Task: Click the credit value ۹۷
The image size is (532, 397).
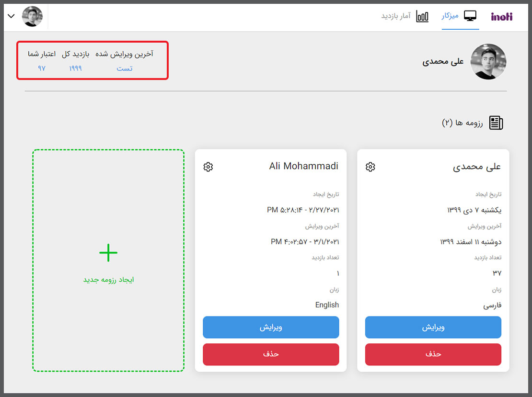Action: pyautogui.click(x=42, y=68)
